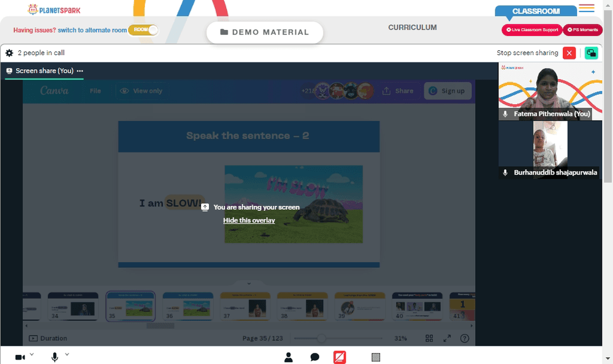613x364 pixels.
Task: Click the Canva fullscreen expand icon
Action: click(447, 338)
